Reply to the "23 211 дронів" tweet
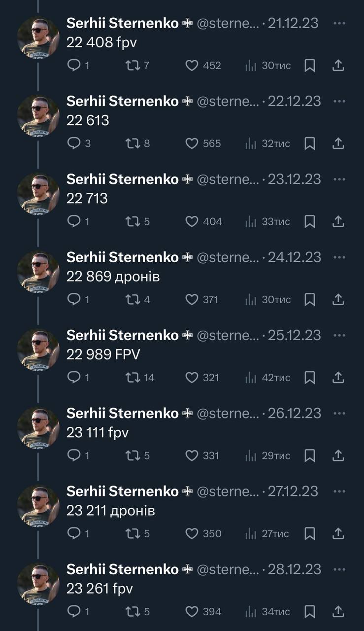 click(74, 534)
